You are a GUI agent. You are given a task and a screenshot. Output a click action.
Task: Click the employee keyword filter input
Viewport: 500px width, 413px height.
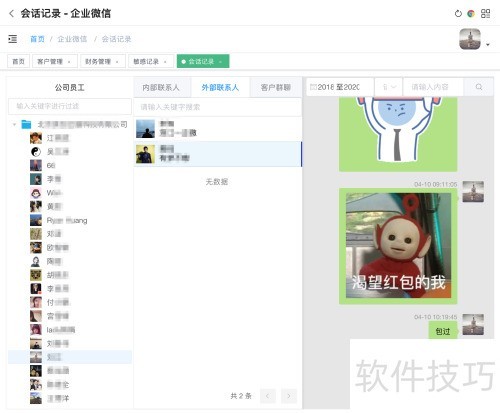tap(70, 106)
